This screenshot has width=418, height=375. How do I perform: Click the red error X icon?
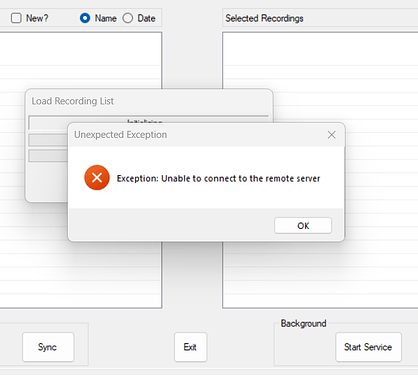tap(97, 177)
